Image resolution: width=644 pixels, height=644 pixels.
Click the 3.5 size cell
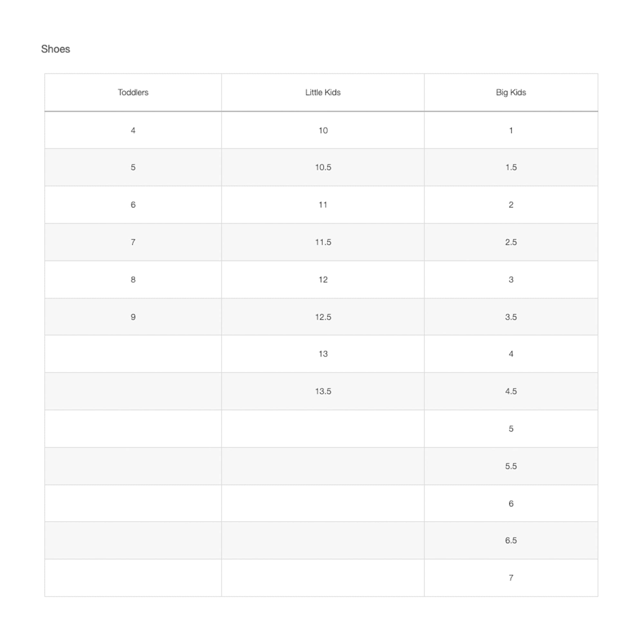pyautogui.click(x=511, y=317)
